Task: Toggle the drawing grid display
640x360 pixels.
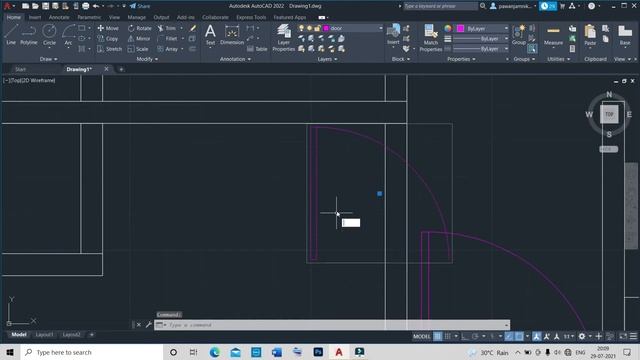Action: coord(438,336)
